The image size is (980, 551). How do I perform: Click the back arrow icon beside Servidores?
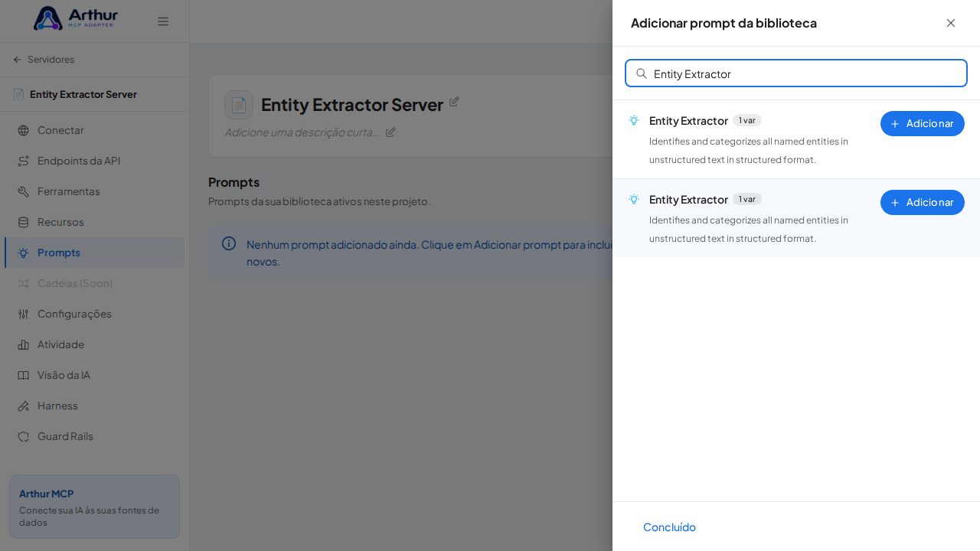pos(18,60)
